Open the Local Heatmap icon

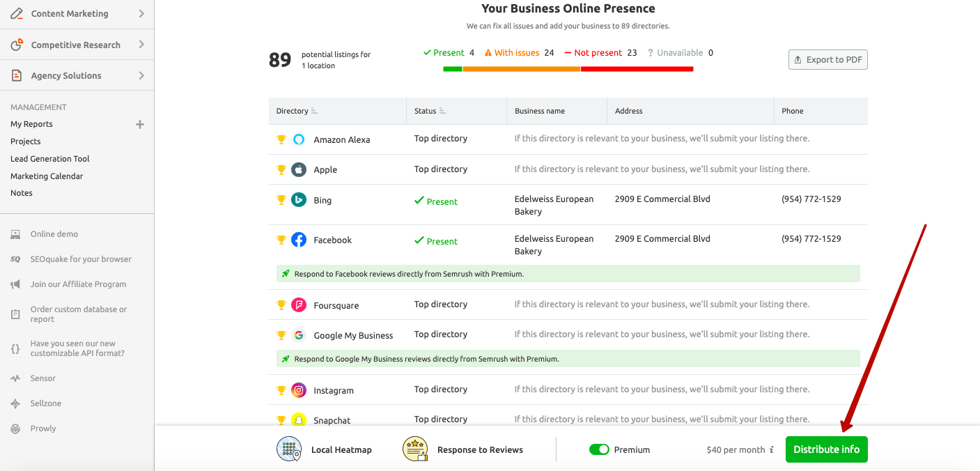pos(289,449)
